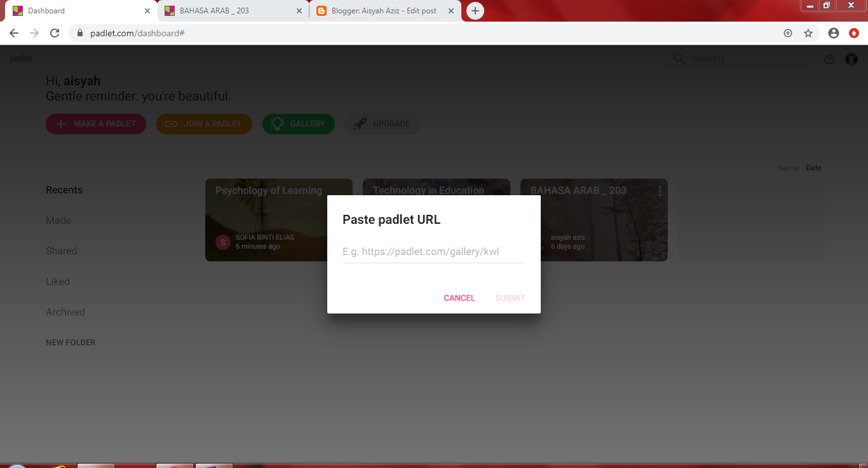
Task: Select Shared in the sidebar
Action: tap(62, 251)
